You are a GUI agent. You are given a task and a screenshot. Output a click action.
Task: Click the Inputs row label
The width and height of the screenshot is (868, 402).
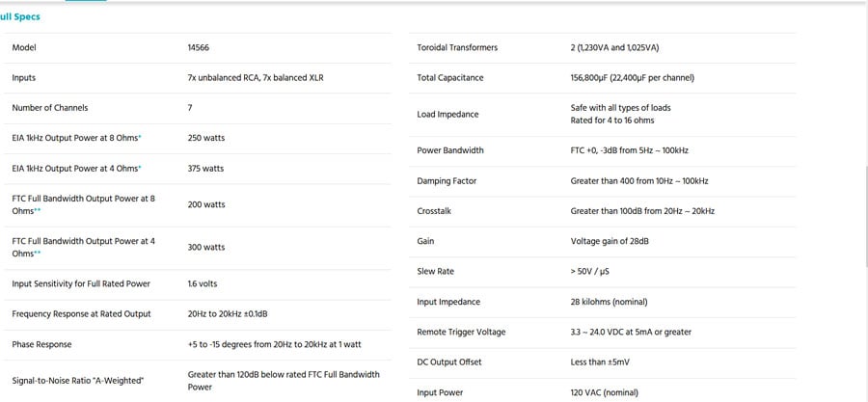[x=24, y=78]
